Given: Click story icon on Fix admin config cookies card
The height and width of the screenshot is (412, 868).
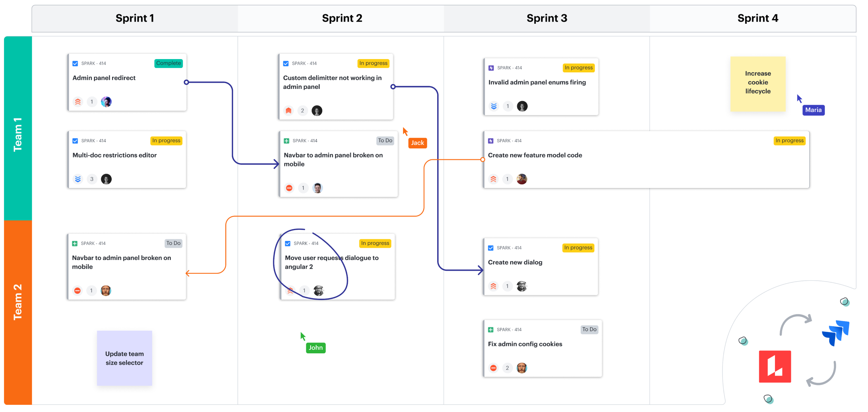Looking at the screenshot, I should click(x=491, y=330).
